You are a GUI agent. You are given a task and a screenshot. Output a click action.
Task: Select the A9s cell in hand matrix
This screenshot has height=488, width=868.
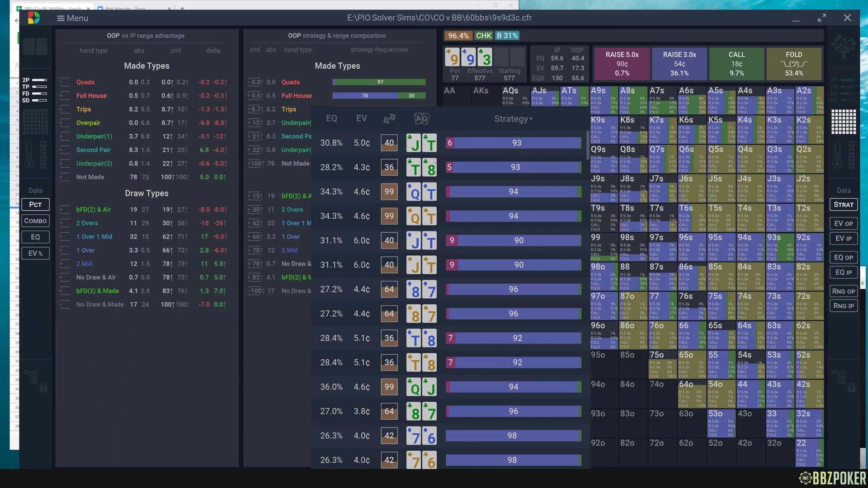click(x=604, y=100)
